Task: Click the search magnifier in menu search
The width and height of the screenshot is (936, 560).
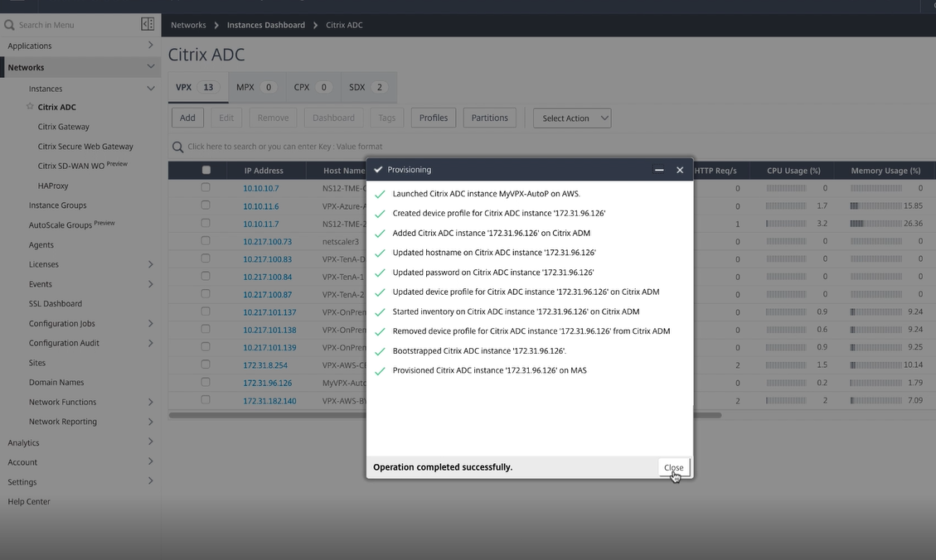Action: coord(9,25)
